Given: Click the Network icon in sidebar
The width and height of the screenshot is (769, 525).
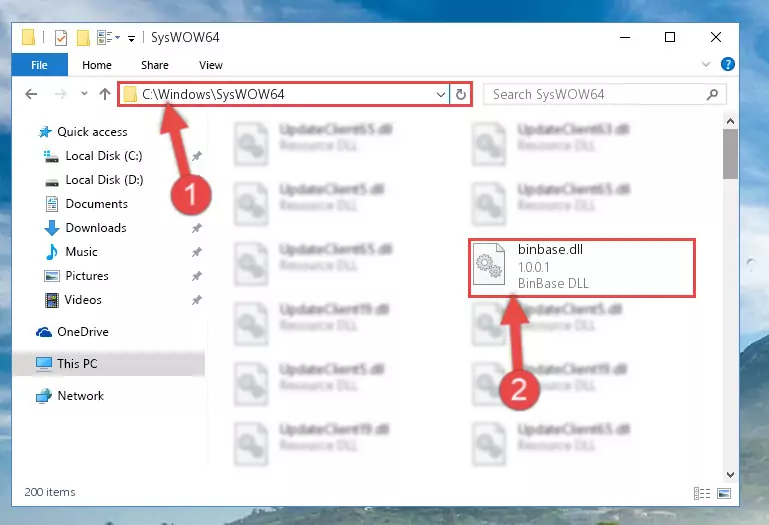Looking at the screenshot, I should pyautogui.click(x=44, y=396).
